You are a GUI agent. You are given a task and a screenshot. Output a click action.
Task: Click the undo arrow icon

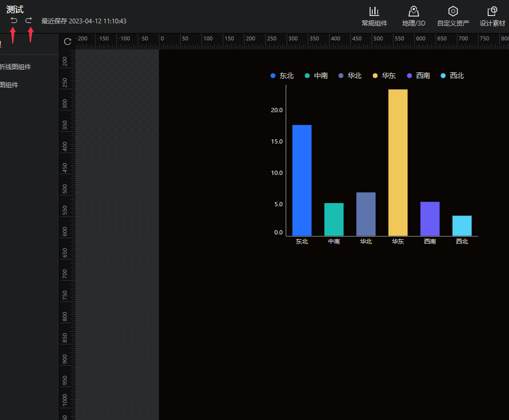[x=14, y=20]
